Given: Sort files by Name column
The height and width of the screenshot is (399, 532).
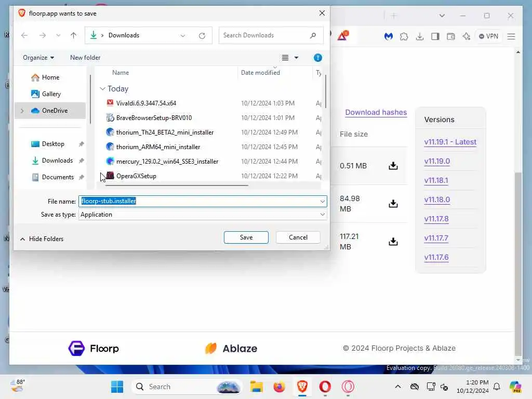Looking at the screenshot, I should point(121,73).
